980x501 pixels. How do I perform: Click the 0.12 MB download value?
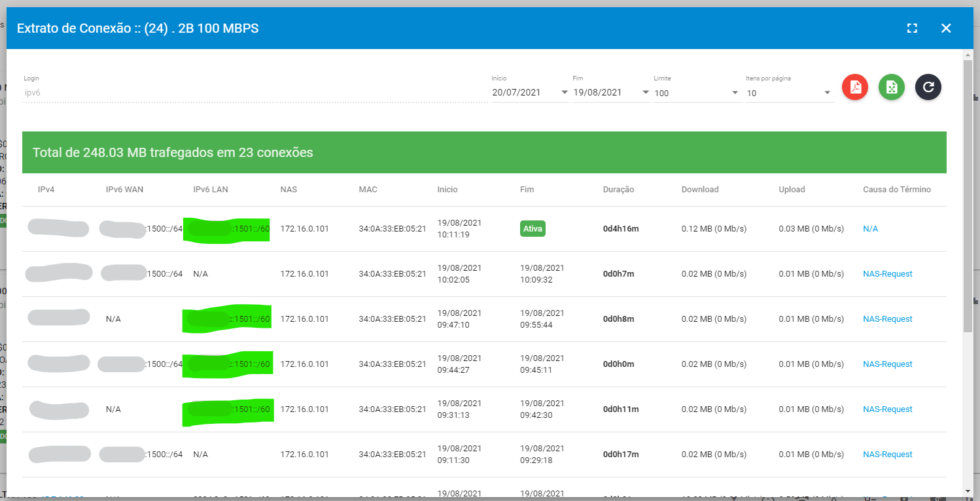pyautogui.click(x=714, y=229)
